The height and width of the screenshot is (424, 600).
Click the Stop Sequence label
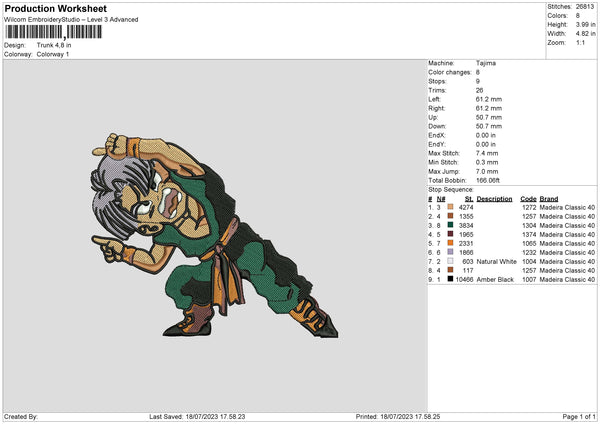click(449, 188)
